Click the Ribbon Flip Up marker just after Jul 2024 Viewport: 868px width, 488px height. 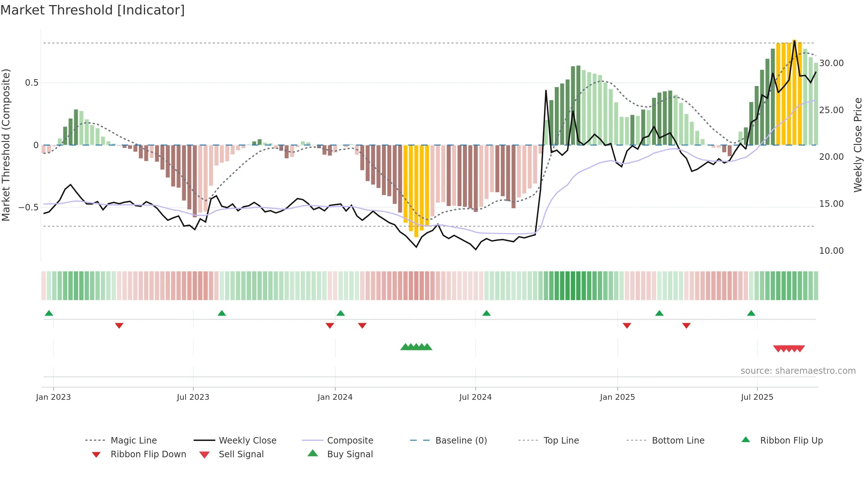click(x=486, y=313)
